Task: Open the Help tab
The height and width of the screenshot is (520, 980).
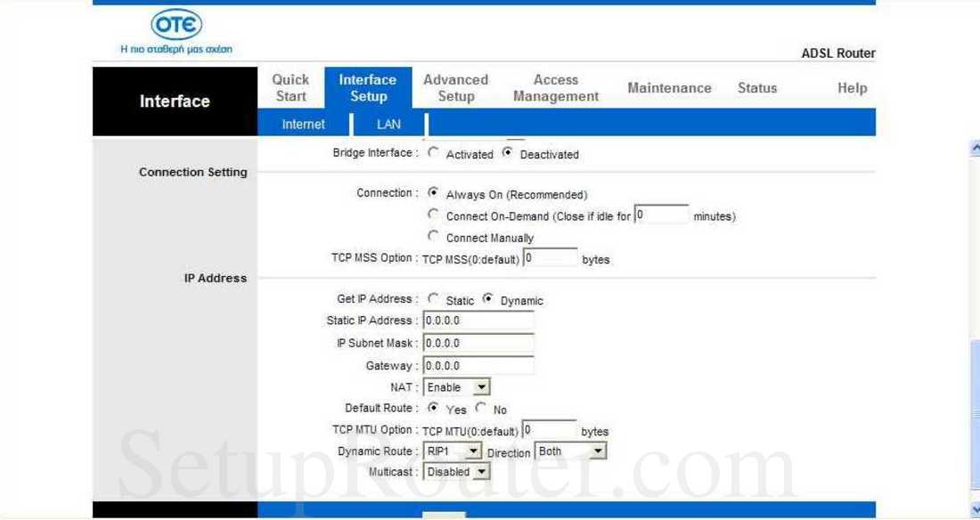Action: tap(852, 88)
